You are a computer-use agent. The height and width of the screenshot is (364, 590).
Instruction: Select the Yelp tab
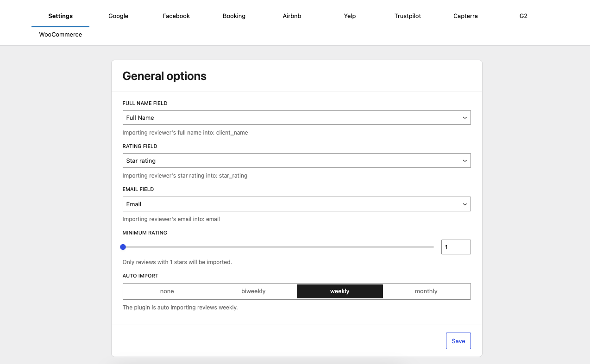(350, 16)
